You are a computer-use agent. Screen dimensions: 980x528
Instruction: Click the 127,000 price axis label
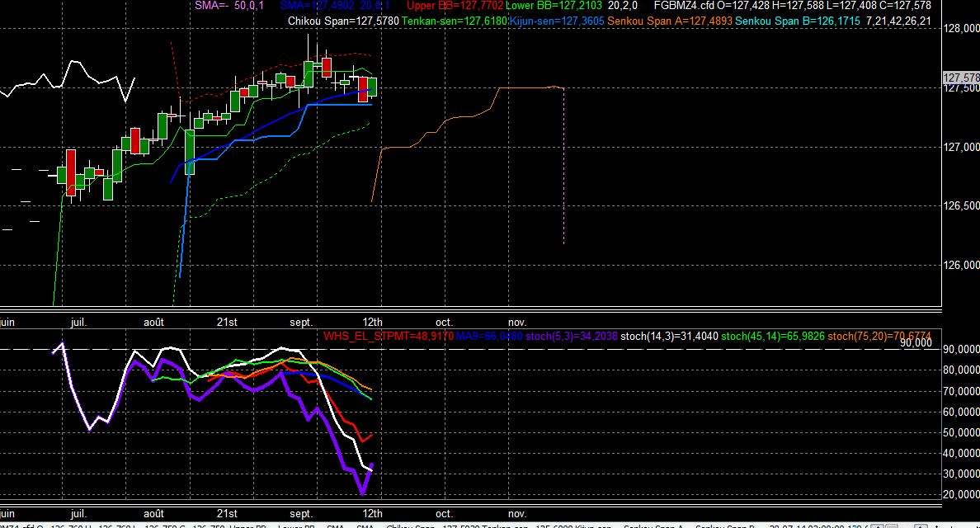point(961,147)
